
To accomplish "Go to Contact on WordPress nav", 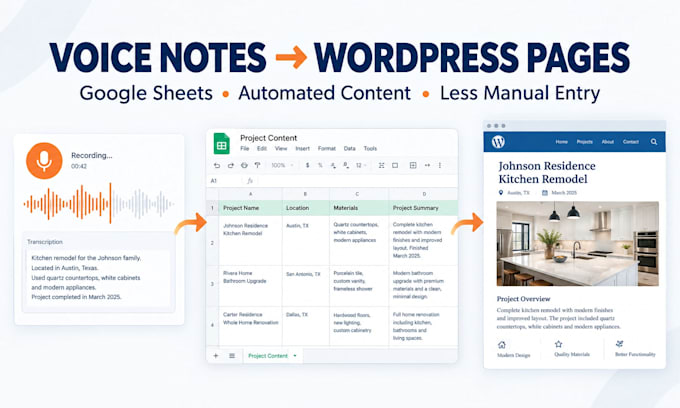I will [x=631, y=142].
